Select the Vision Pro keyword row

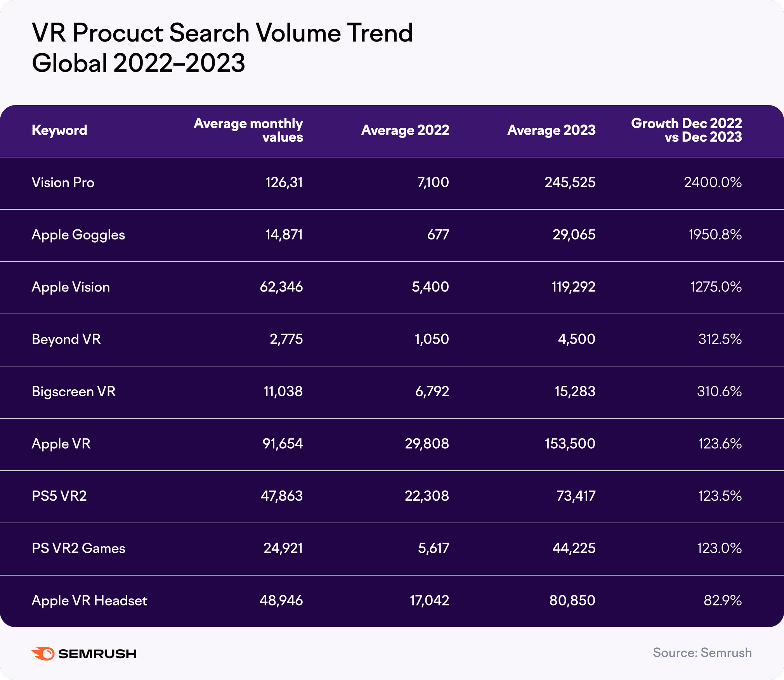pyautogui.click(x=63, y=182)
